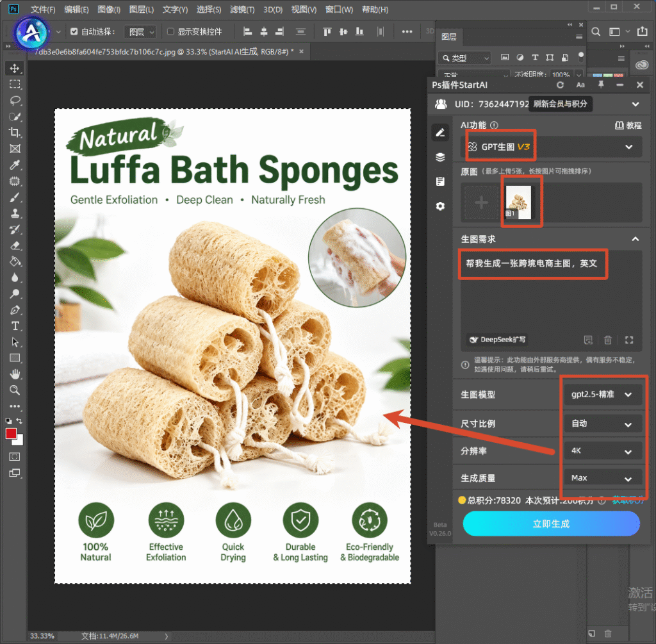
Task: Pin the StartAI plugin panel
Action: coord(601,85)
